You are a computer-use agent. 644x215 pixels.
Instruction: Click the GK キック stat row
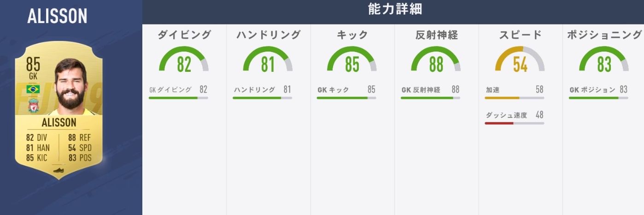(346, 90)
